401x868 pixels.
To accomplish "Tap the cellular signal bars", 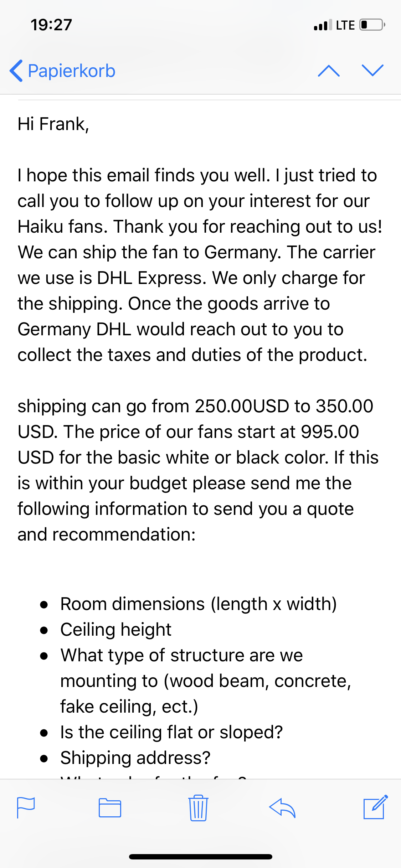I will point(323,25).
